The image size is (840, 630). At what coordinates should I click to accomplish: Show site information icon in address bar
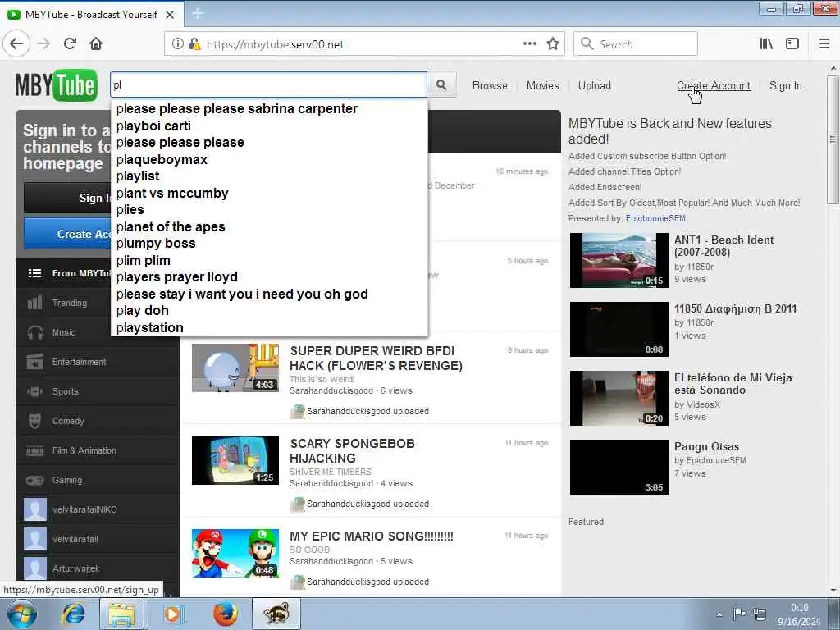click(x=178, y=44)
